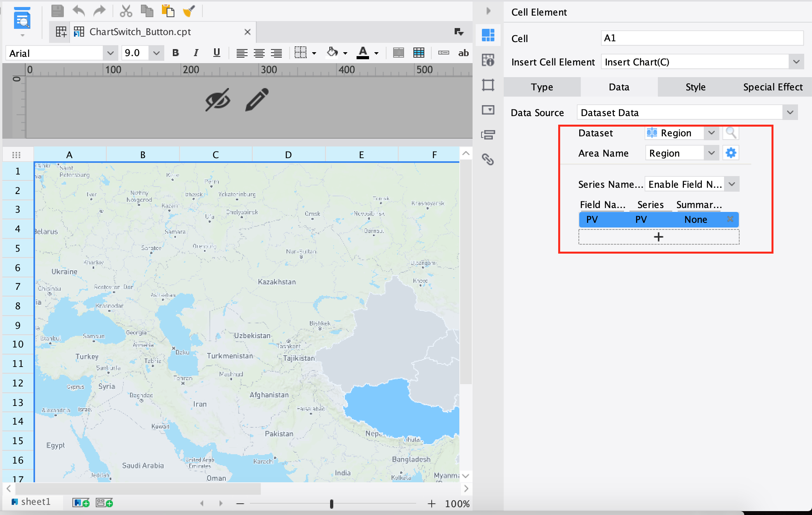Expand the Arial font family dropdown

tap(110, 53)
